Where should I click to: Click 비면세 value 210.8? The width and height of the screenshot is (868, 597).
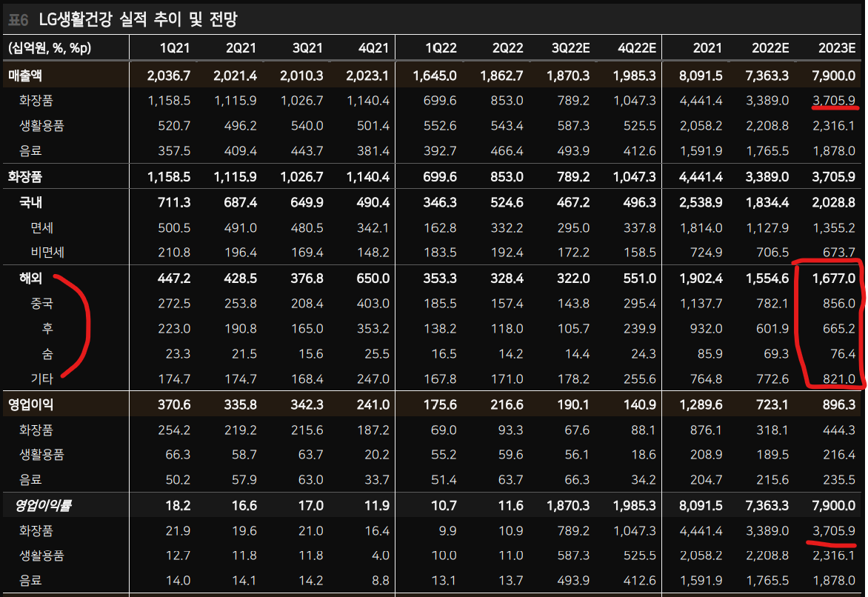(174, 253)
